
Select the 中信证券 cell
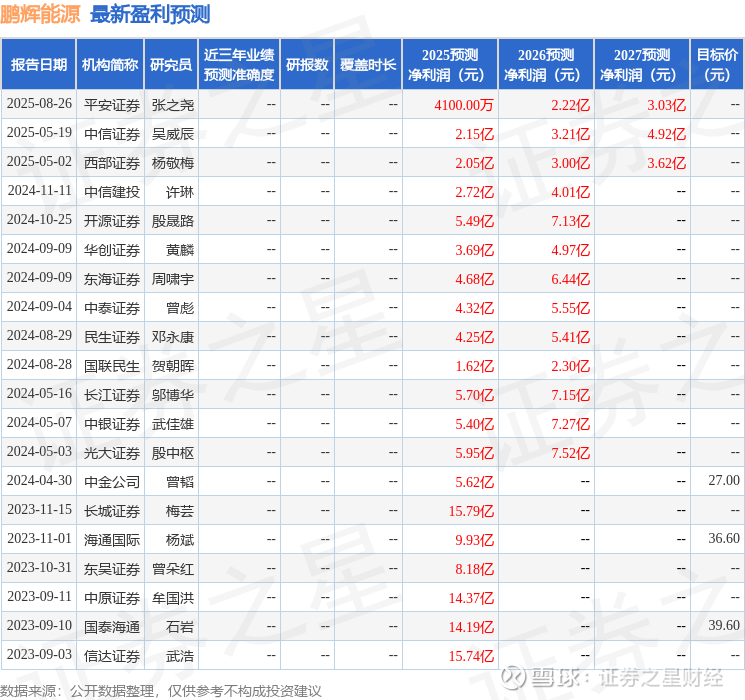click(x=112, y=134)
